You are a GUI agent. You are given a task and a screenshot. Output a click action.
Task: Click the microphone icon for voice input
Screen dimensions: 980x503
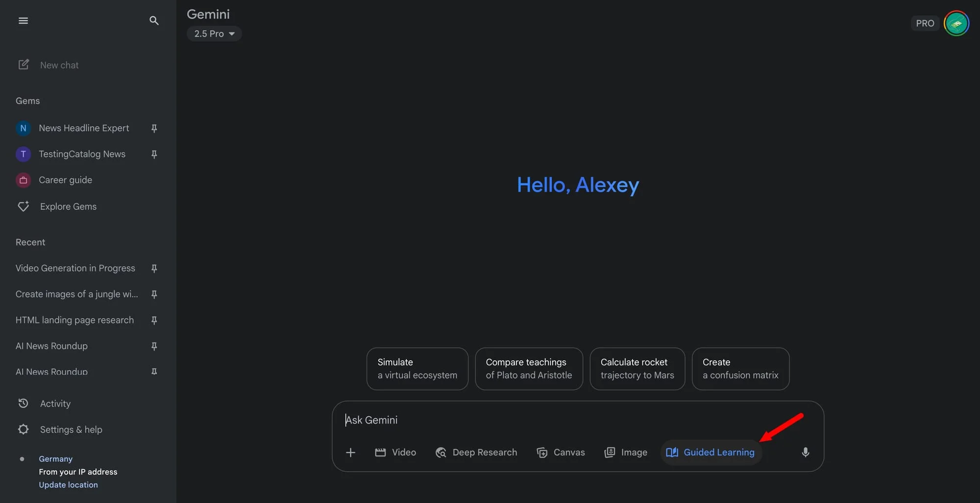[x=805, y=452]
